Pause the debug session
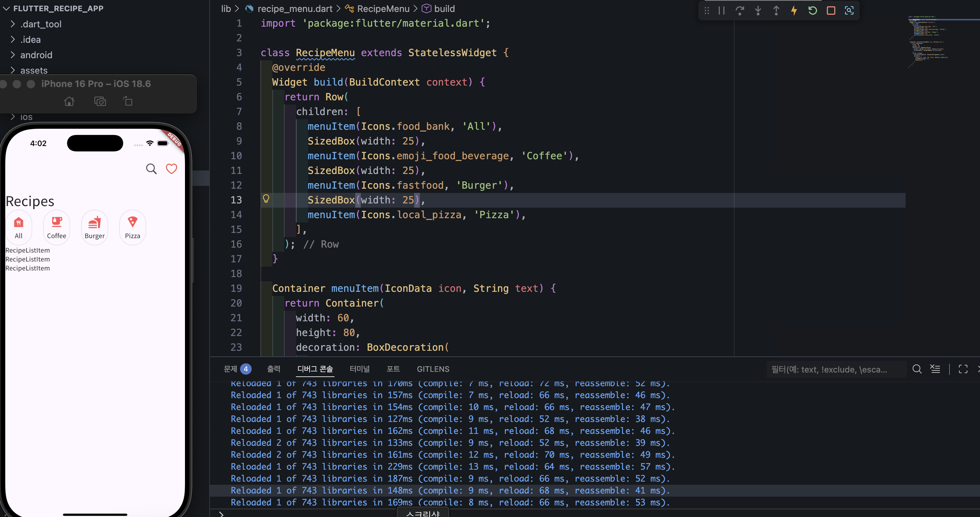Screen dimensions: 980x517 click(721, 11)
